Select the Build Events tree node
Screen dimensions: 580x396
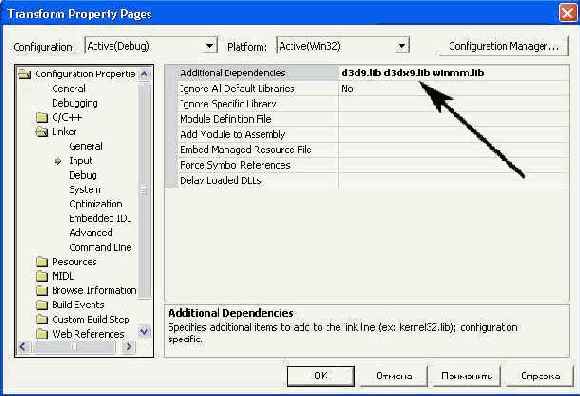[x=78, y=305]
